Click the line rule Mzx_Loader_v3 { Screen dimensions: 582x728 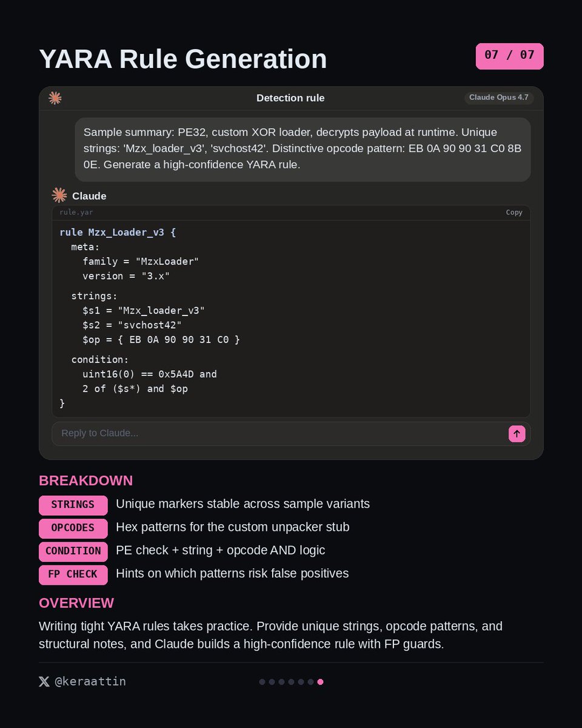[118, 232]
